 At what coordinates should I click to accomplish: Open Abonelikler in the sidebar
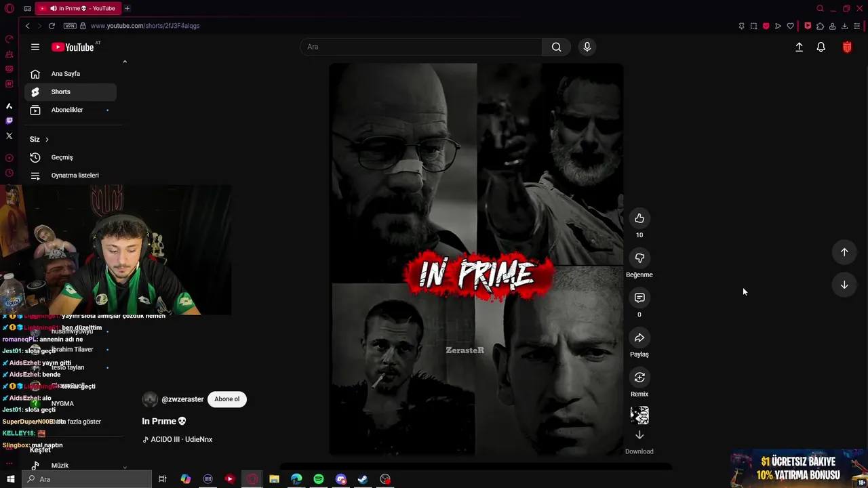71,110
